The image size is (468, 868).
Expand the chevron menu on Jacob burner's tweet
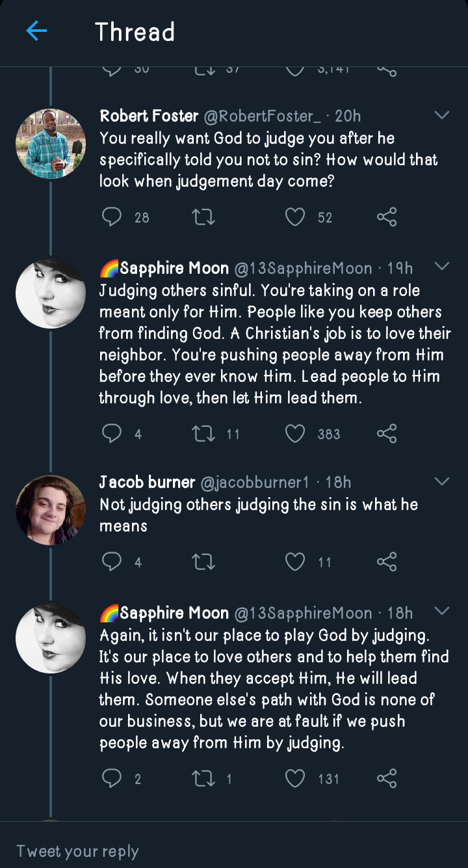442,482
